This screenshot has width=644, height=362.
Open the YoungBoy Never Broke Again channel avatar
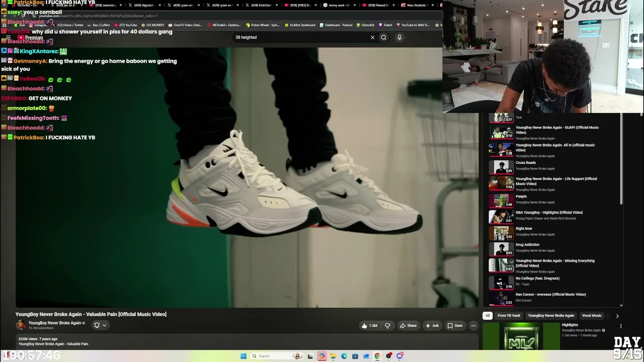pos(21,325)
